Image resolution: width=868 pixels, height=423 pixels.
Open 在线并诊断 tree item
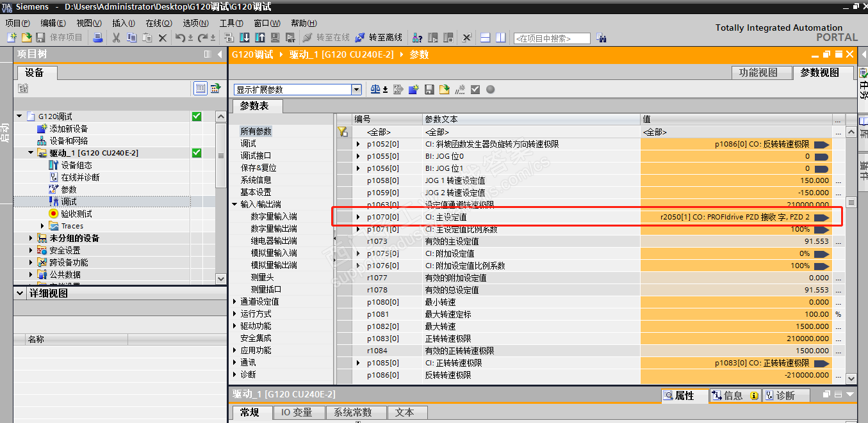tap(80, 177)
